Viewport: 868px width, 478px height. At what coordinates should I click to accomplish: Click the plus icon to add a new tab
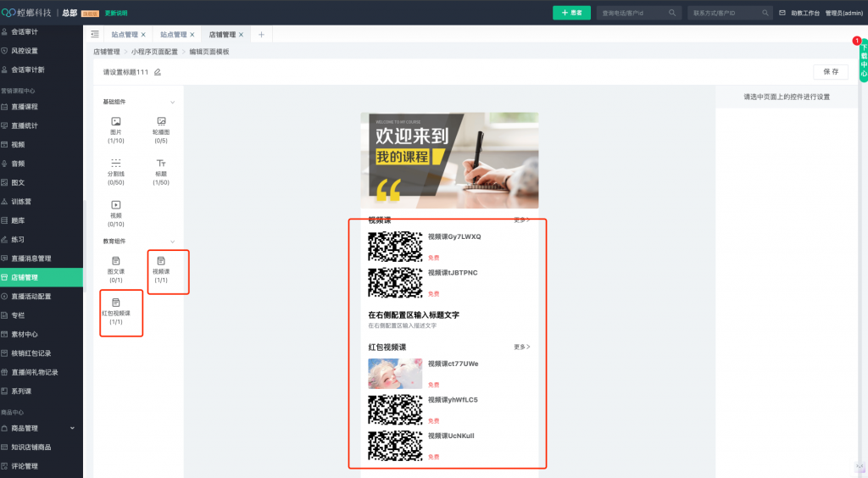click(261, 34)
